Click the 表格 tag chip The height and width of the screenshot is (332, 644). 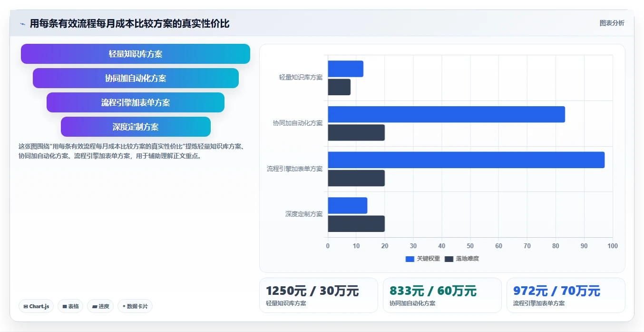point(71,306)
